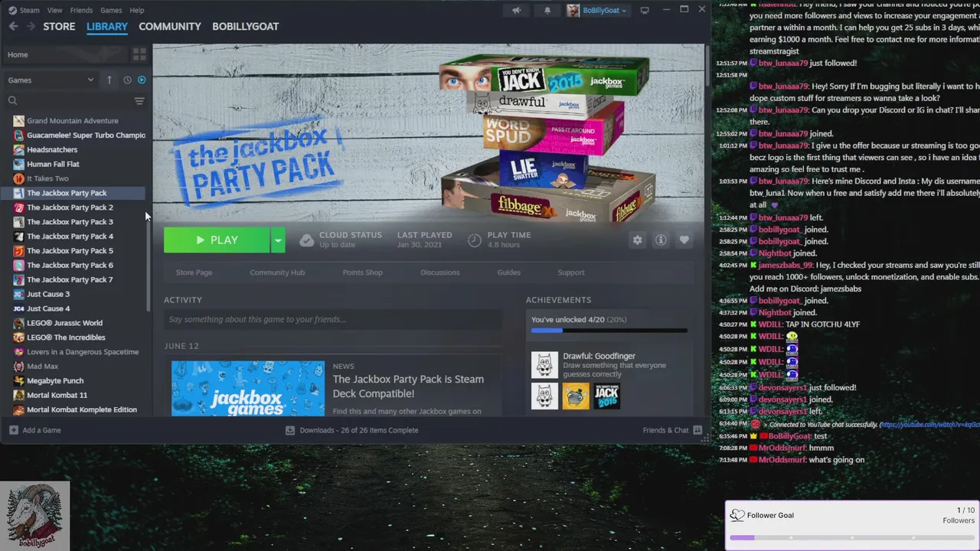Click the library search magnifier icon

[x=12, y=100]
